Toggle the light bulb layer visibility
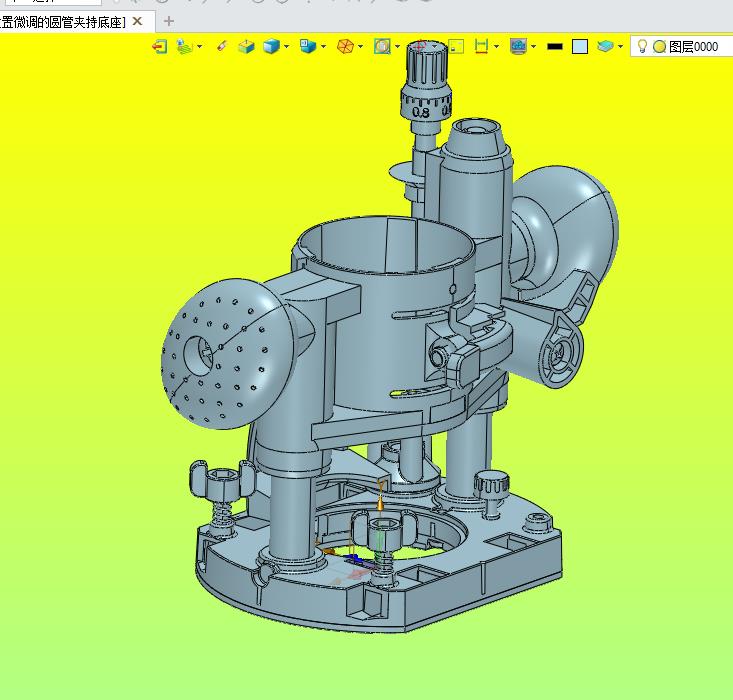The width and height of the screenshot is (733, 700). (x=643, y=46)
